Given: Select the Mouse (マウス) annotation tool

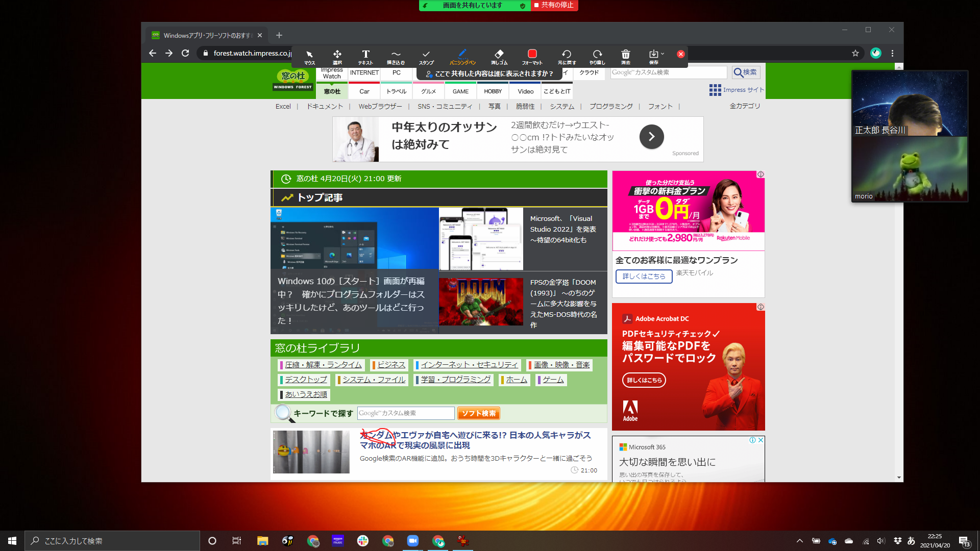Looking at the screenshot, I should (x=309, y=57).
